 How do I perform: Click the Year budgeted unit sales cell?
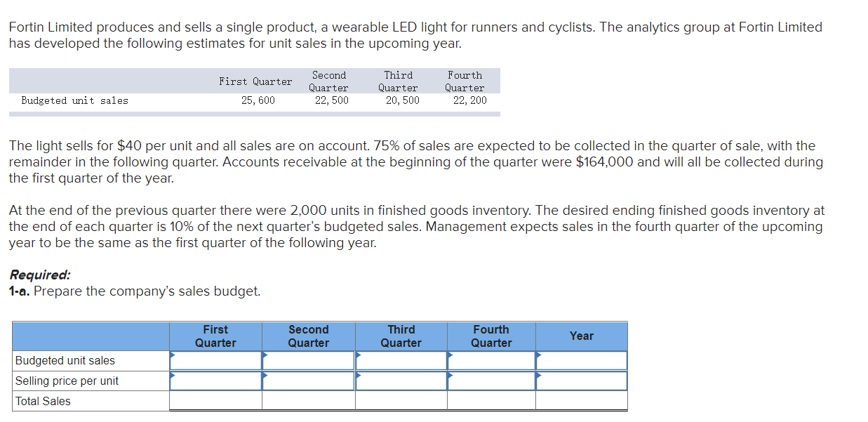581,360
